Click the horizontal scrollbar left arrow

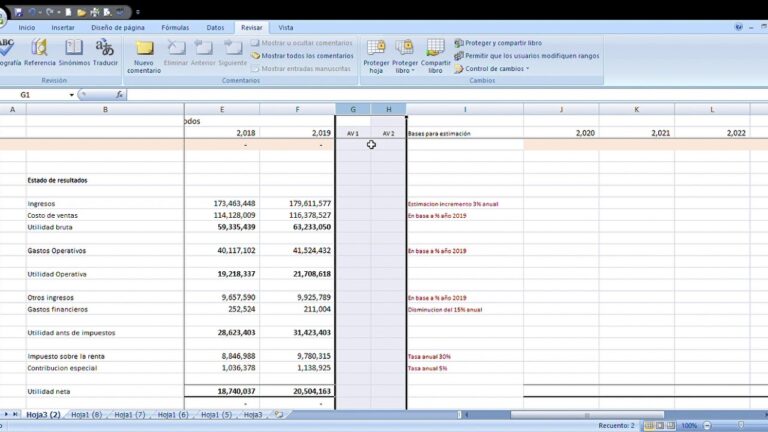[466, 415]
